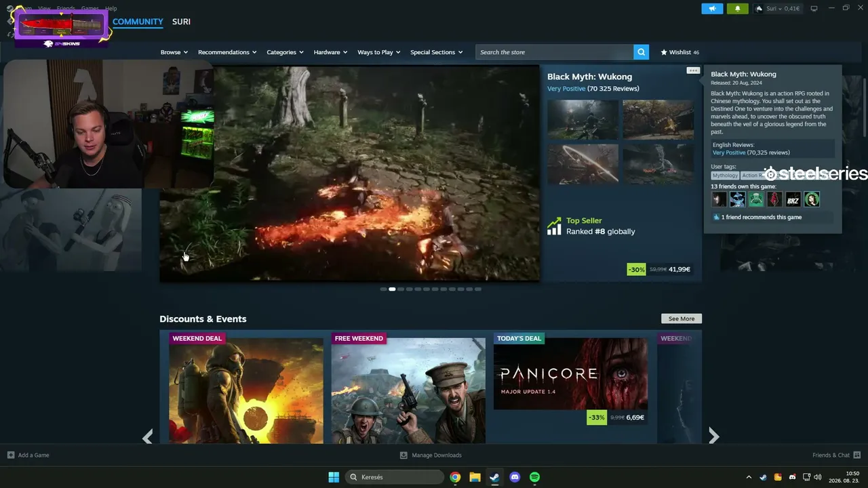Click the Panicore -33% price badge
This screenshot has height=488, width=868.
(x=596, y=418)
